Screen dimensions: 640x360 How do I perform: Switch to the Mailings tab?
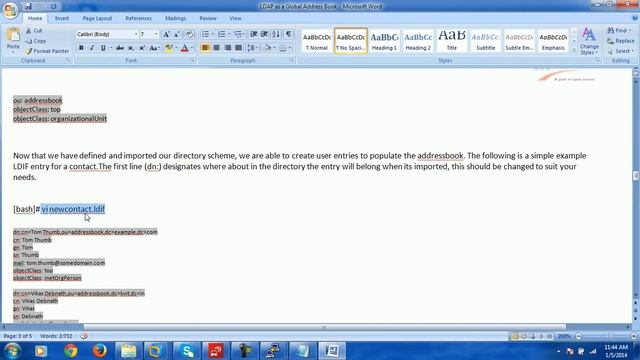pyautogui.click(x=176, y=18)
